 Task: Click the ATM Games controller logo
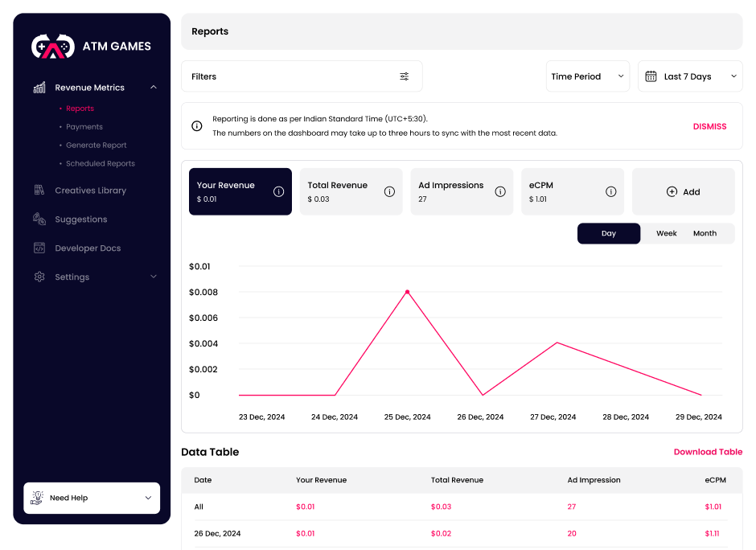point(52,47)
